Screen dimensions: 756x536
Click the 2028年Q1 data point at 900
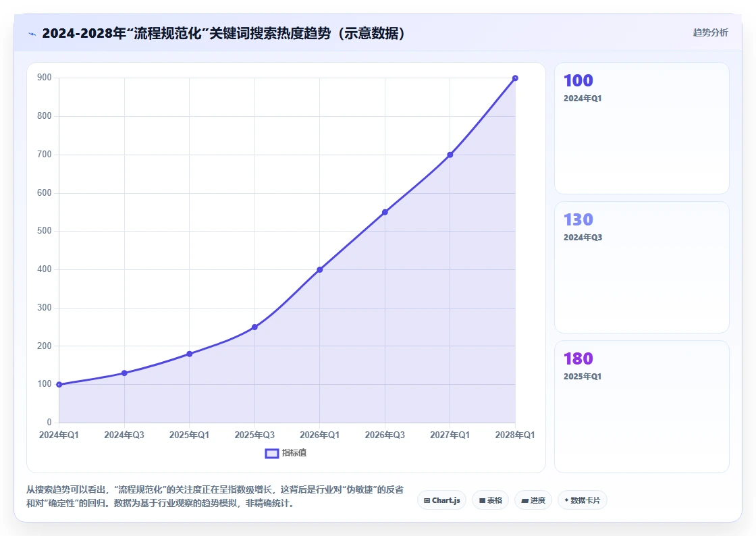point(515,78)
